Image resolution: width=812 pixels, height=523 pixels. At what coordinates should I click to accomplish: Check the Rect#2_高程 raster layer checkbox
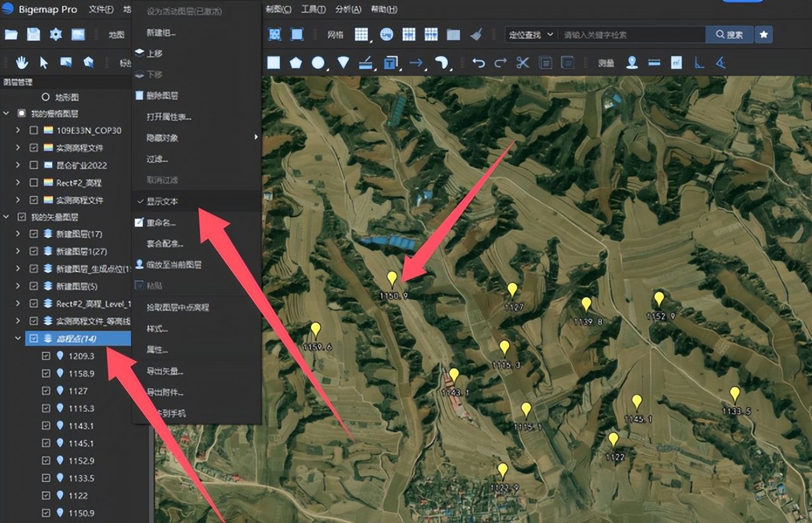[34, 183]
